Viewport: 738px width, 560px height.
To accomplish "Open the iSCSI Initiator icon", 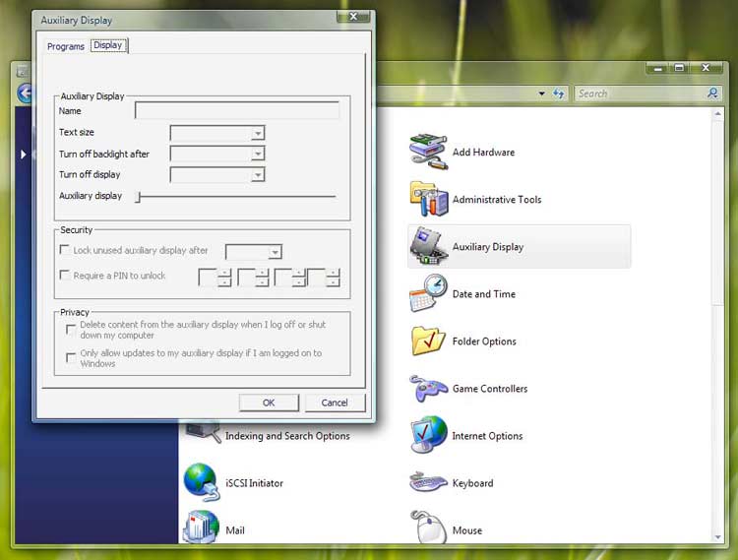I will (202, 482).
